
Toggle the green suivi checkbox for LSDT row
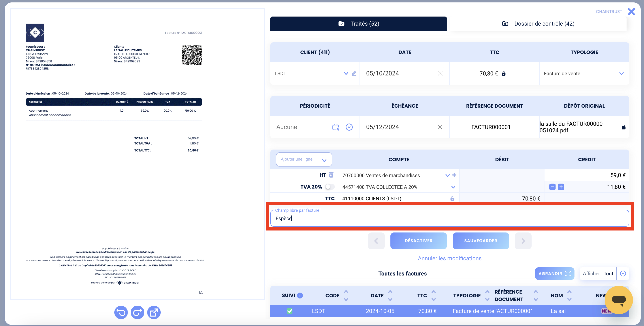coord(290,311)
